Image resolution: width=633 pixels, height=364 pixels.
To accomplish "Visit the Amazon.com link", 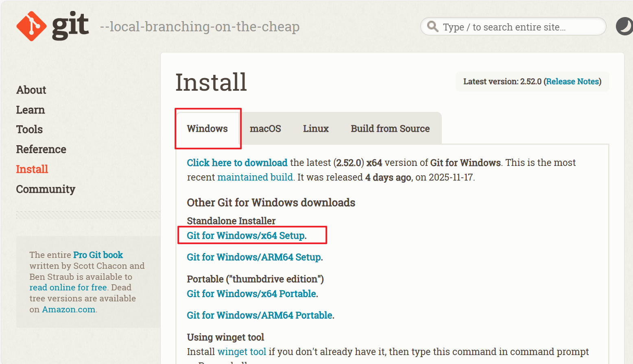I will pyautogui.click(x=69, y=310).
